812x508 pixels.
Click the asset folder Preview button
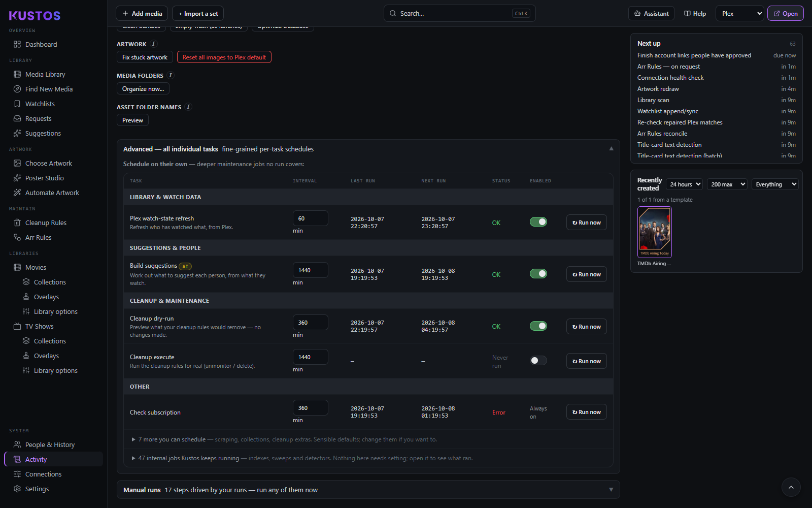[x=132, y=120]
